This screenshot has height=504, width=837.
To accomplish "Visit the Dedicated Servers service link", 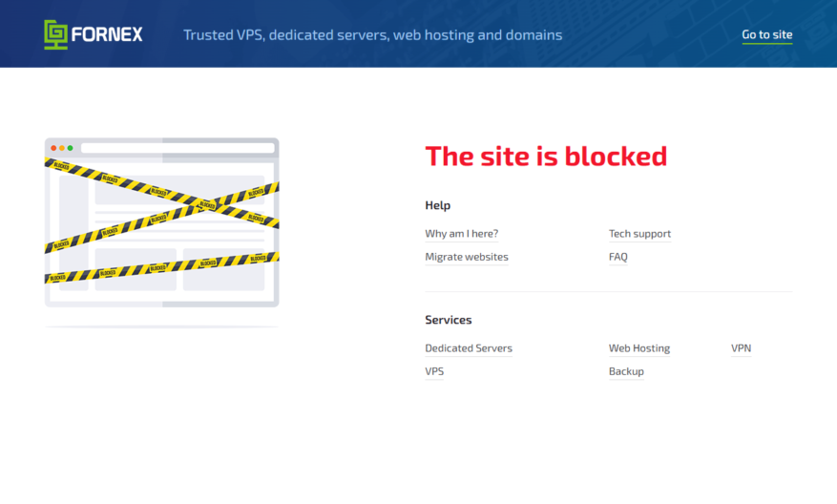I will click(x=469, y=348).
